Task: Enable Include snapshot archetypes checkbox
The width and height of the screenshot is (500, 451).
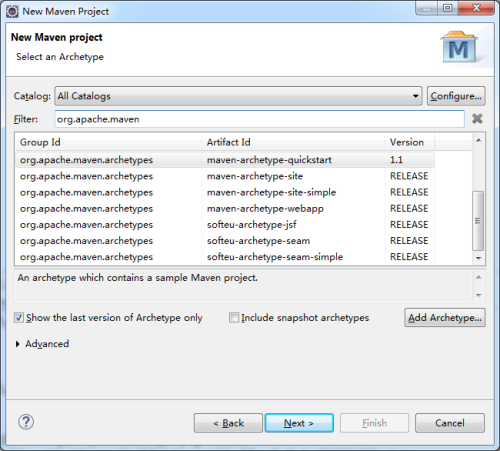Action: coord(234,318)
